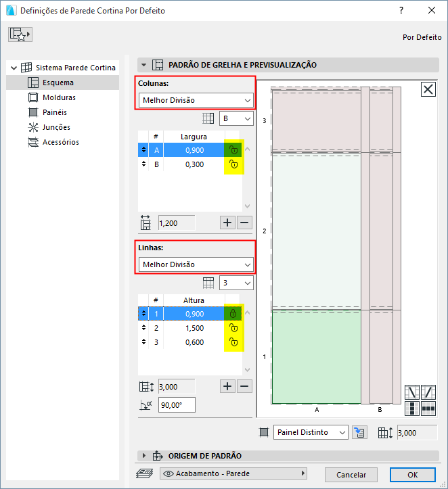Image resolution: width=448 pixels, height=489 pixels.
Task: Remove a column with the minus button
Action: coord(244,223)
